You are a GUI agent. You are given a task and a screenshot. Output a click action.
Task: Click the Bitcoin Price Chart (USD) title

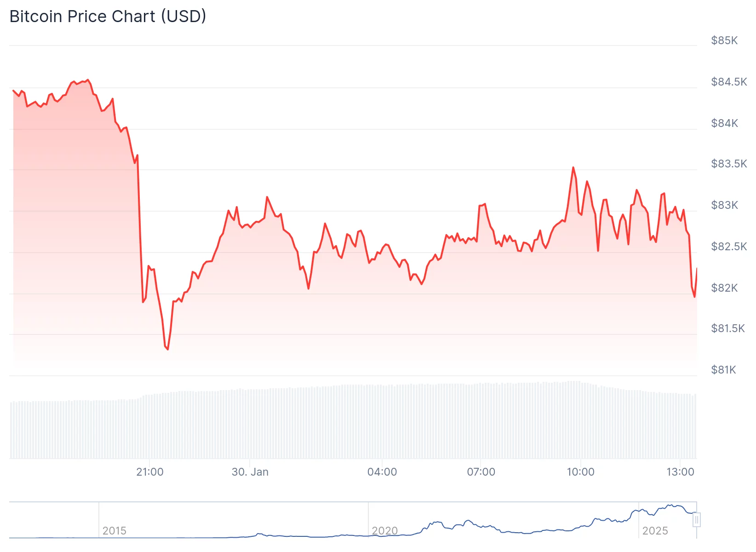pyautogui.click(x=108, y=17)
